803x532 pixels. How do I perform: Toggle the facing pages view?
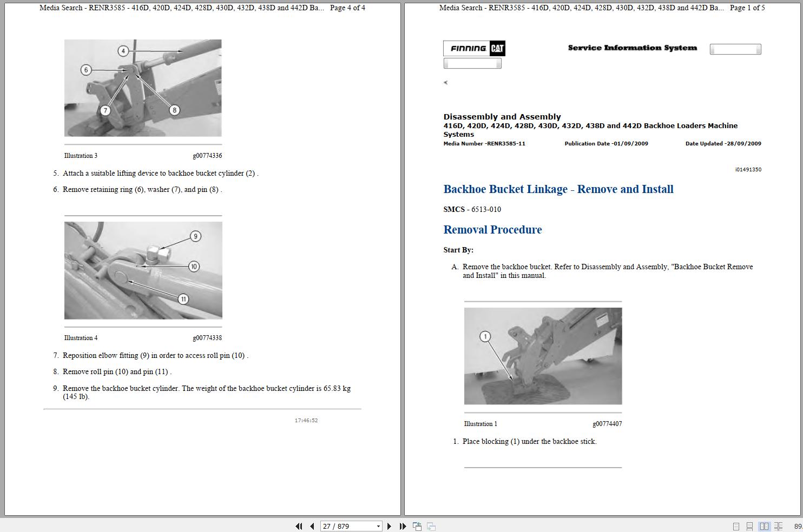point(765,526)
